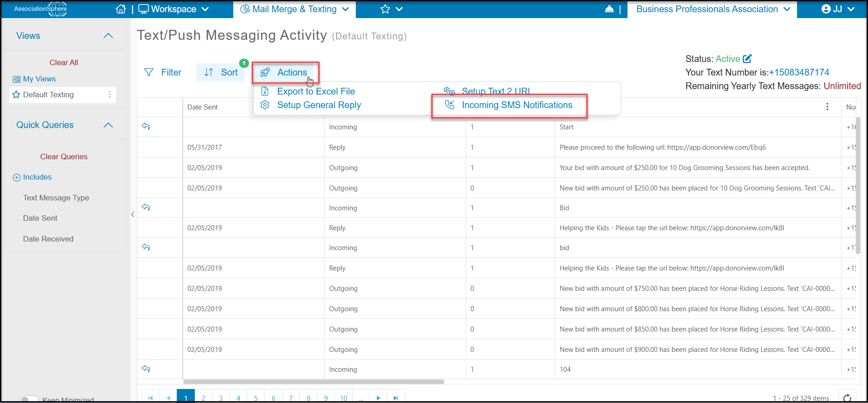Click Clear Queries link
Image resolution: width=868 pixels, height=403 pixels.
click(x=64, y=156)
